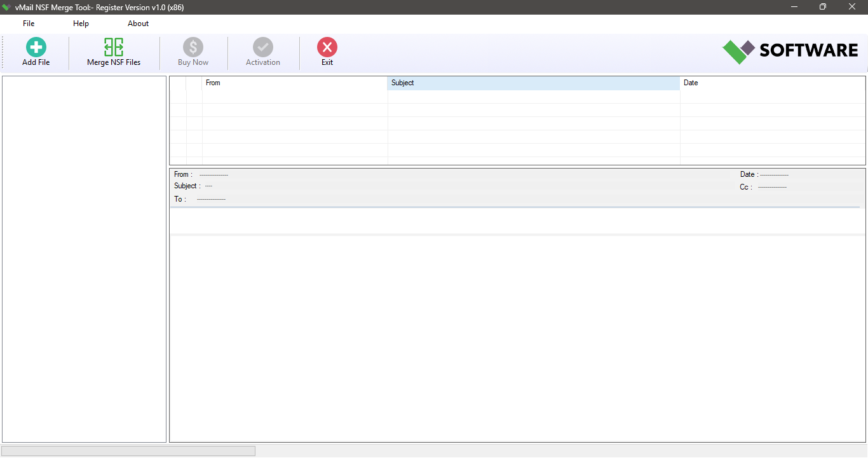
Task: Open the Help menu
Action: point(81,24)
